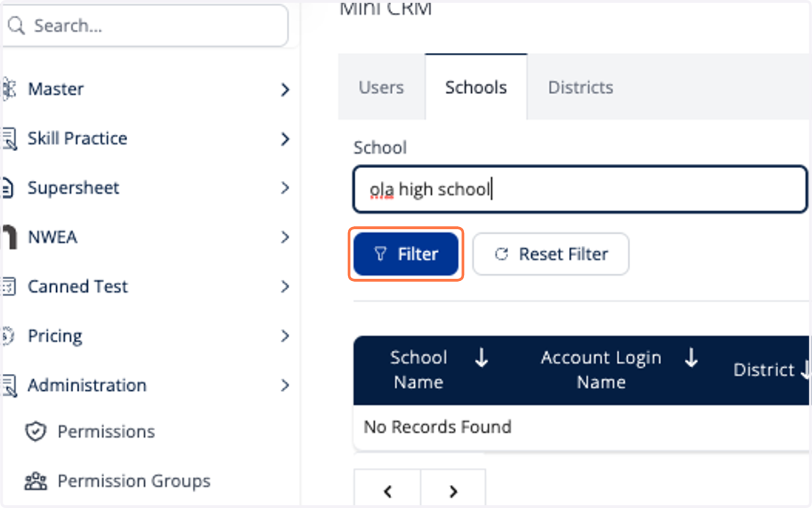Click the NWEA logo icon
This screenshot has height=508, width=812.
pyautogui.click(x=9, y=238)
